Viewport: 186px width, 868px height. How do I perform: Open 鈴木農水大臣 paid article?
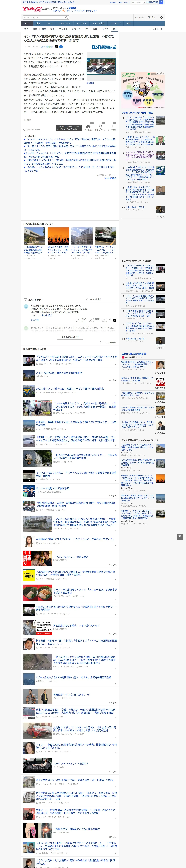137,365
